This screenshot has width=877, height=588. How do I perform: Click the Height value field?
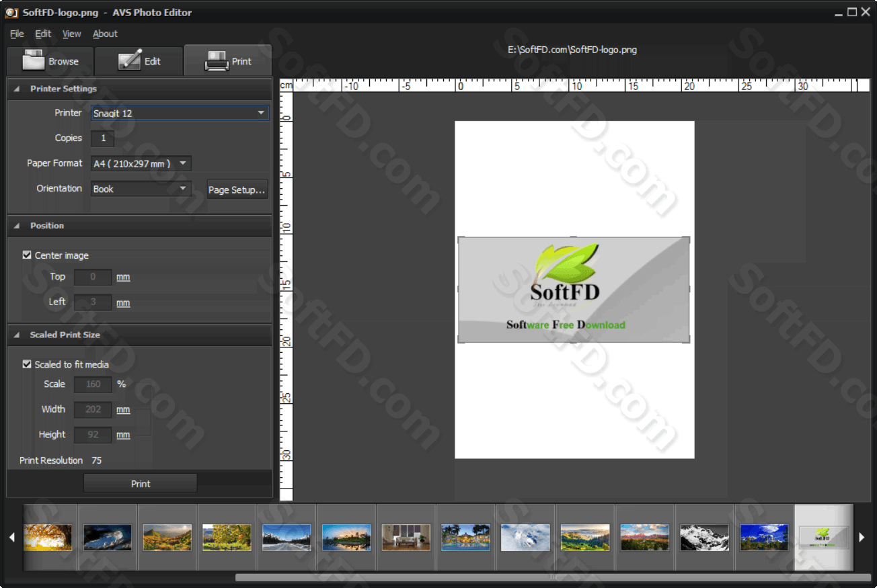93,435
